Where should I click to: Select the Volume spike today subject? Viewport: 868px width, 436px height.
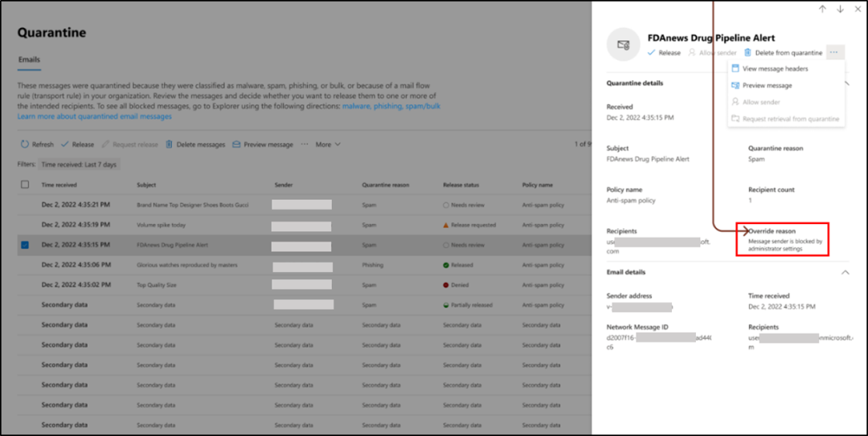[x=161, y=225]
